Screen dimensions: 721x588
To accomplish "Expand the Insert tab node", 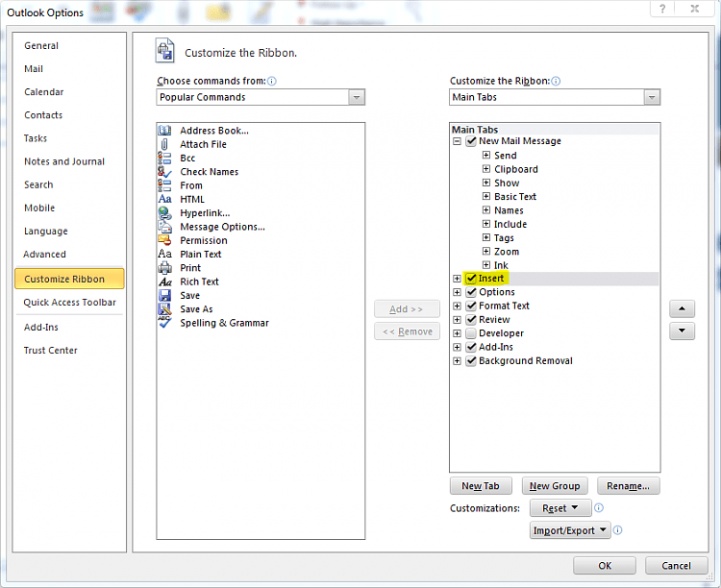I will 457,279.
